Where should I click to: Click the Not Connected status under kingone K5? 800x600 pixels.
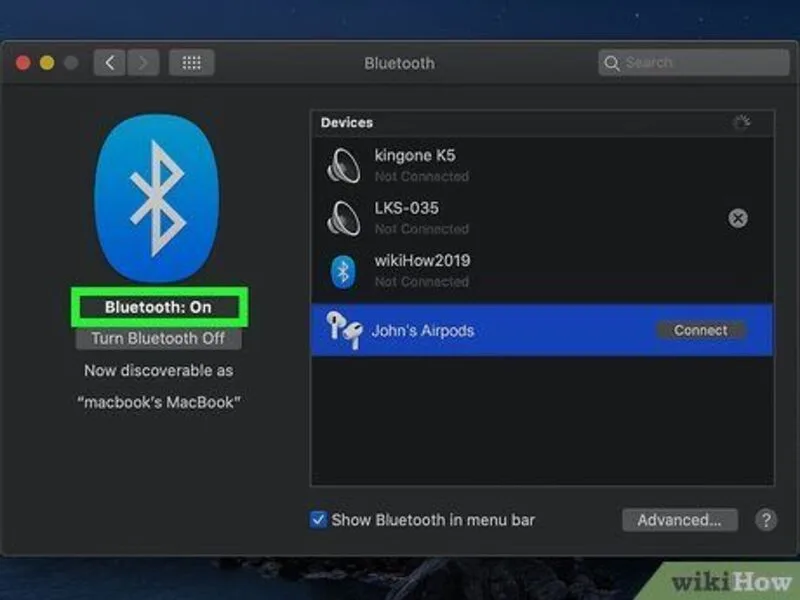point(421,177)
